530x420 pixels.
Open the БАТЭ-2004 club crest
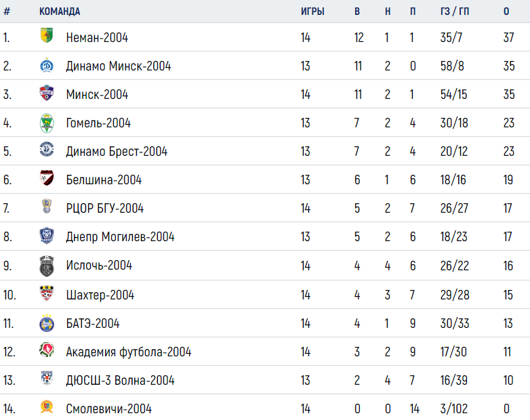47,323
